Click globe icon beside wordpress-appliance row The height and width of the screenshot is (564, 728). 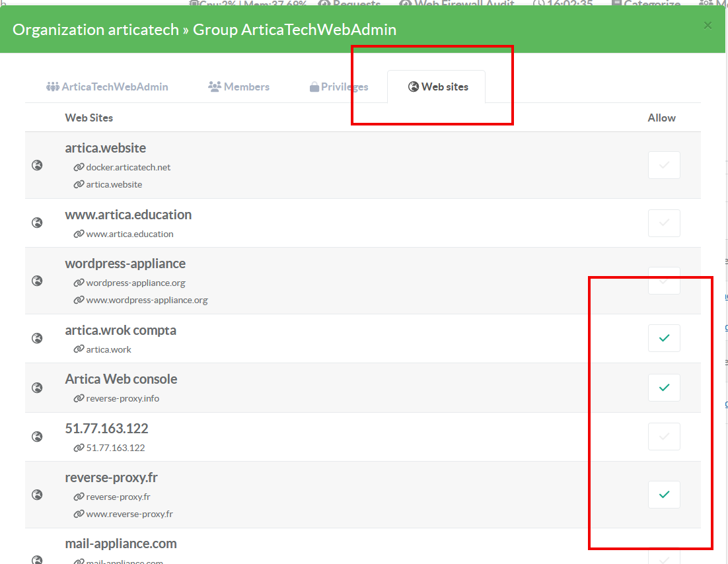tap(38, 281)
